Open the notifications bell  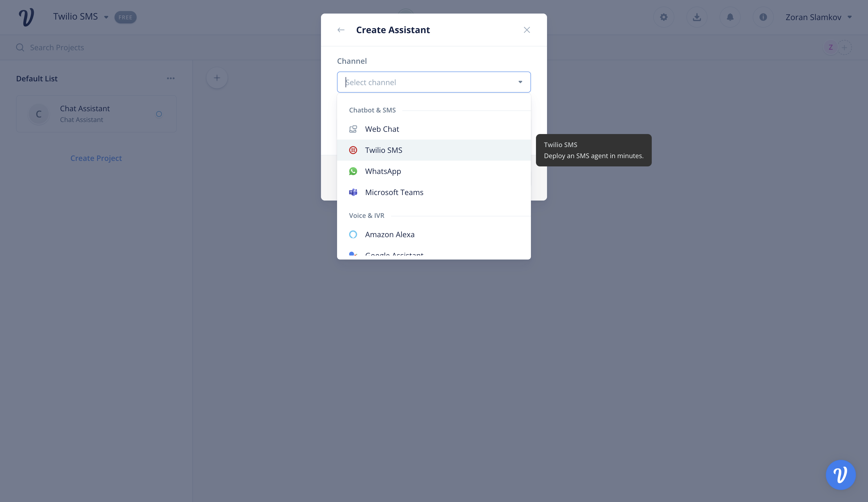coord(730,17)
